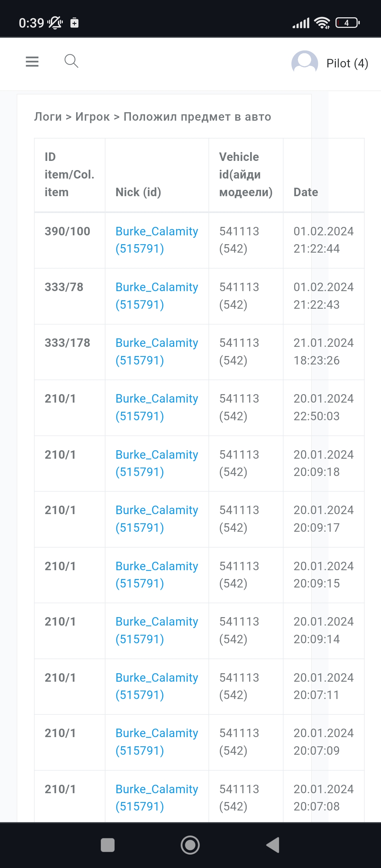This screenshot has width=381, height=868.
Task: Open the Pilot user avatar
Action: click(304, 63)
